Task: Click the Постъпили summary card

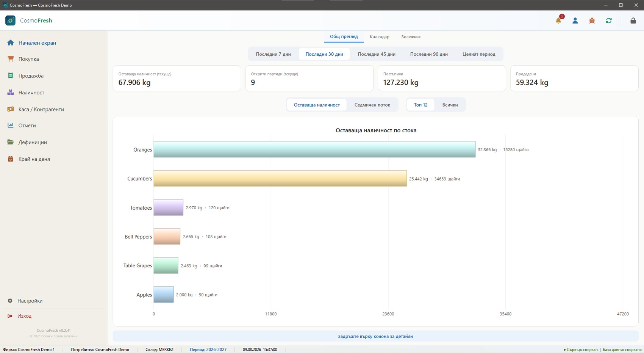Action: pos(442,78)
